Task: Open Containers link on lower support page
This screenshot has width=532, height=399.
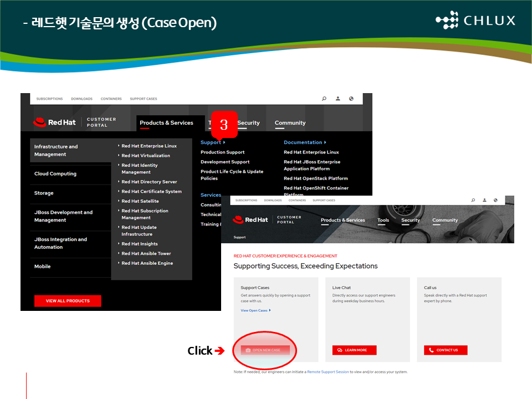Action: pyautogui.click(x=297, y=200)
